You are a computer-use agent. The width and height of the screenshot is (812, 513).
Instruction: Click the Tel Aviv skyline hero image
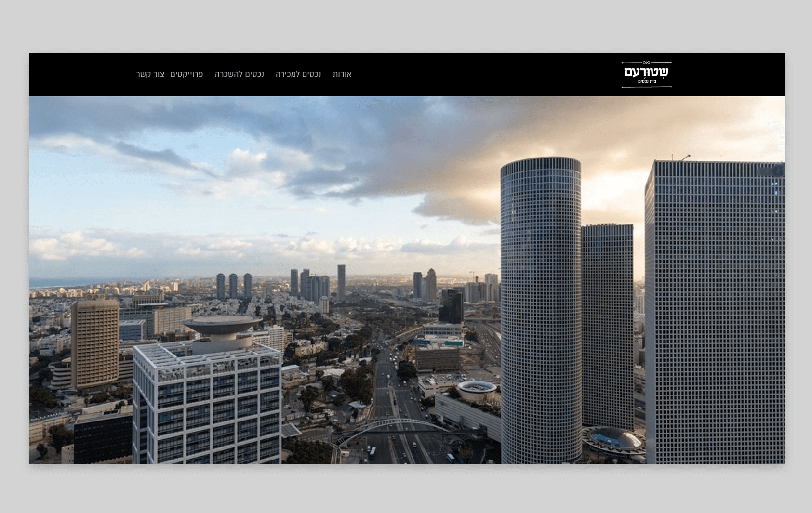point(407,280)
